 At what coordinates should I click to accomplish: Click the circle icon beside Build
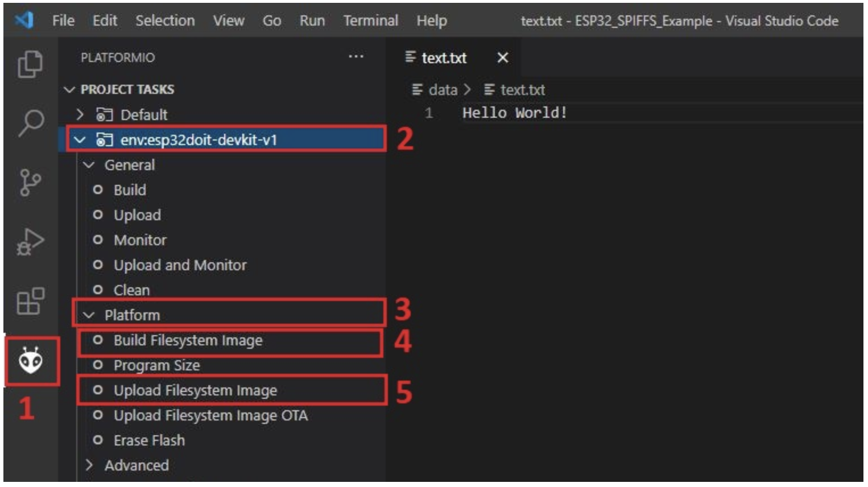click(98, 189)
